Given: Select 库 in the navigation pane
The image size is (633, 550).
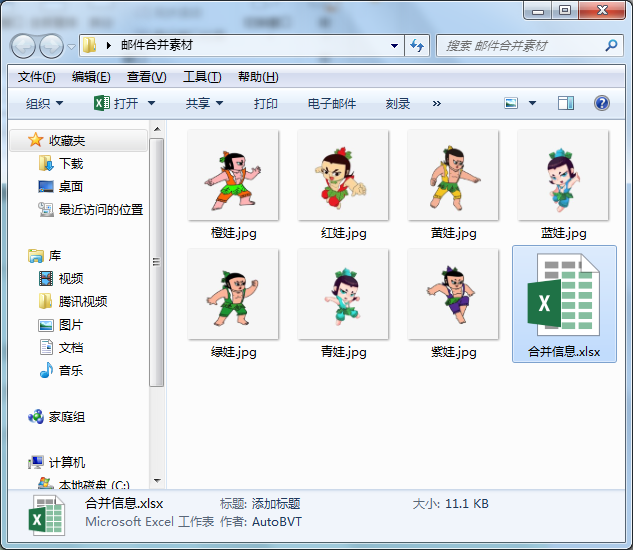Looking at the screenshot, I should pyautogui.click(x=44, y=256).
